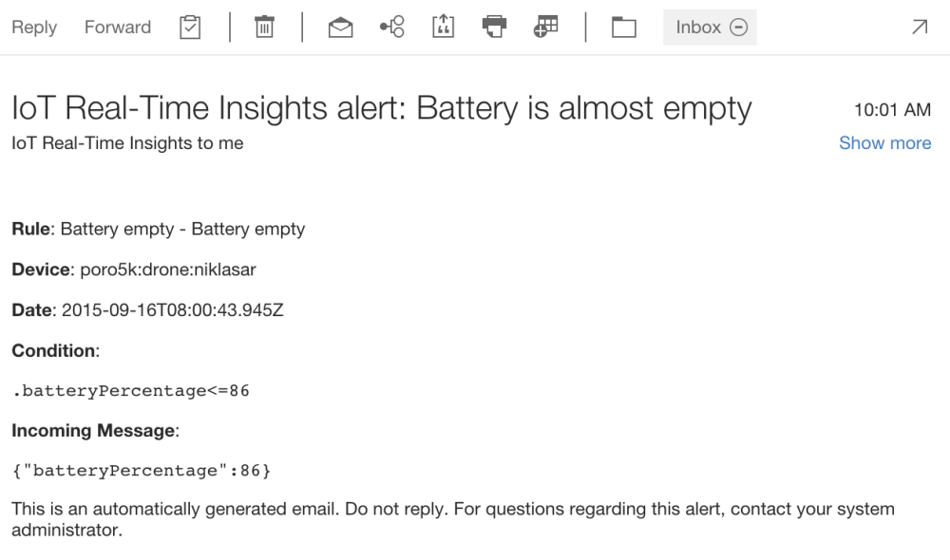Click the sender line 'IoT Real-Time Insights to me'
The image size is (950, 560).
tap(127, 143)
